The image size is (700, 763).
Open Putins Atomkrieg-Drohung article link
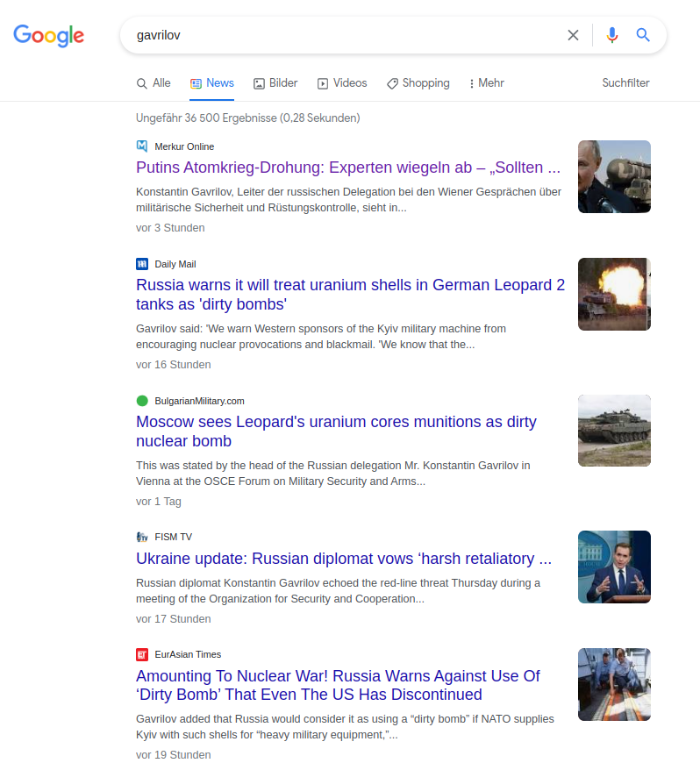348,168
